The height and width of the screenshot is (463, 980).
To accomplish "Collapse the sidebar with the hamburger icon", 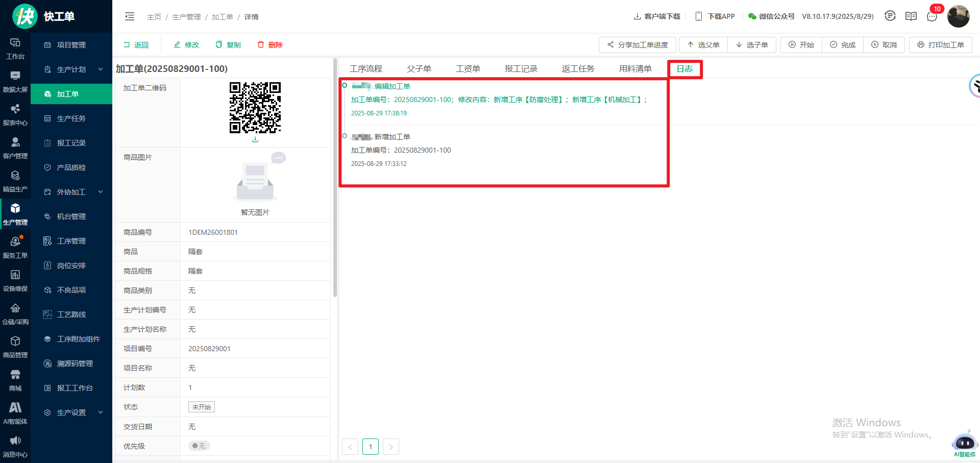I will pos(130,17).
